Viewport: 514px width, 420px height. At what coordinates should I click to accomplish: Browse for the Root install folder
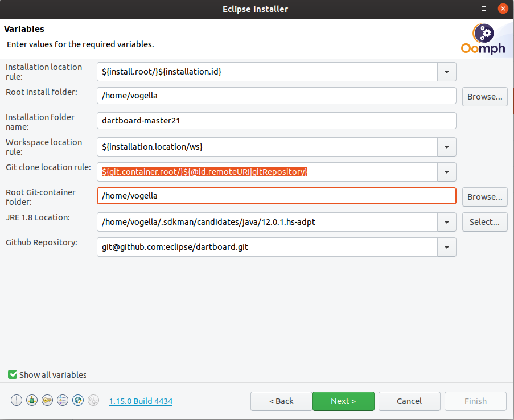pos(485,97)
